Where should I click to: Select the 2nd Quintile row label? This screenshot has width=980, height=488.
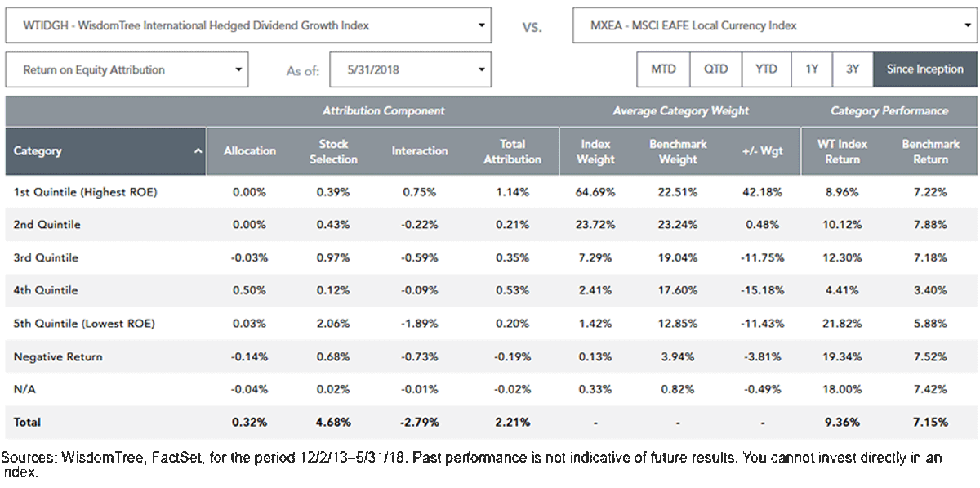click(47, 225)
